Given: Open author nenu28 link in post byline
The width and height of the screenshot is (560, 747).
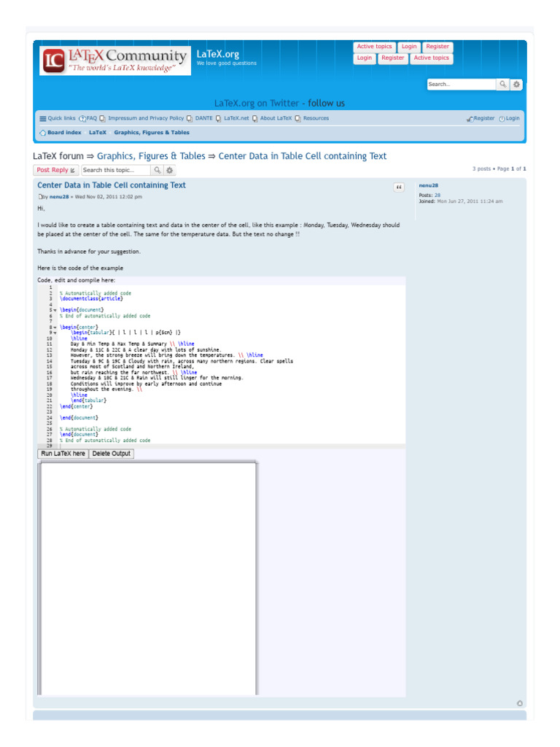Looking at the screenshot, I should pos(59,197).
